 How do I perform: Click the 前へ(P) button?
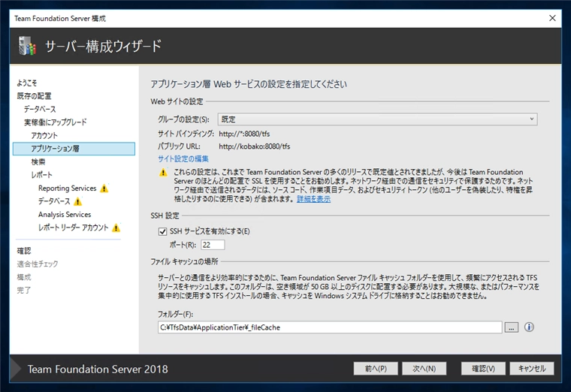376,369
